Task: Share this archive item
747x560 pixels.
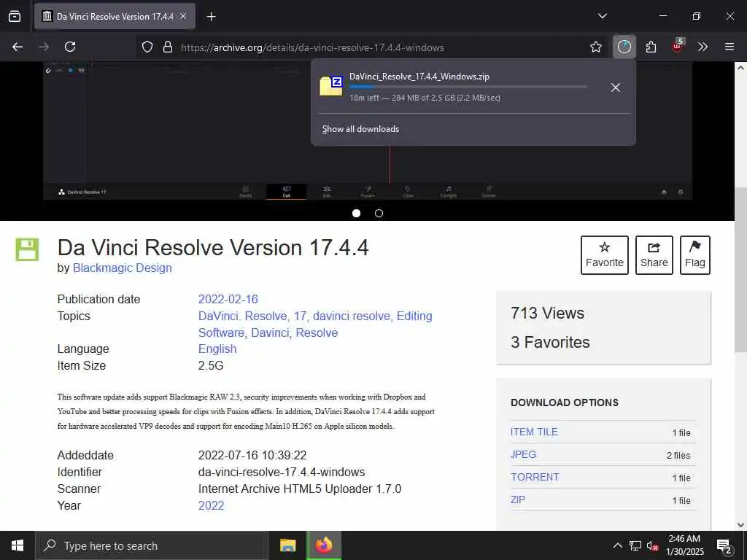Action: 654,254
